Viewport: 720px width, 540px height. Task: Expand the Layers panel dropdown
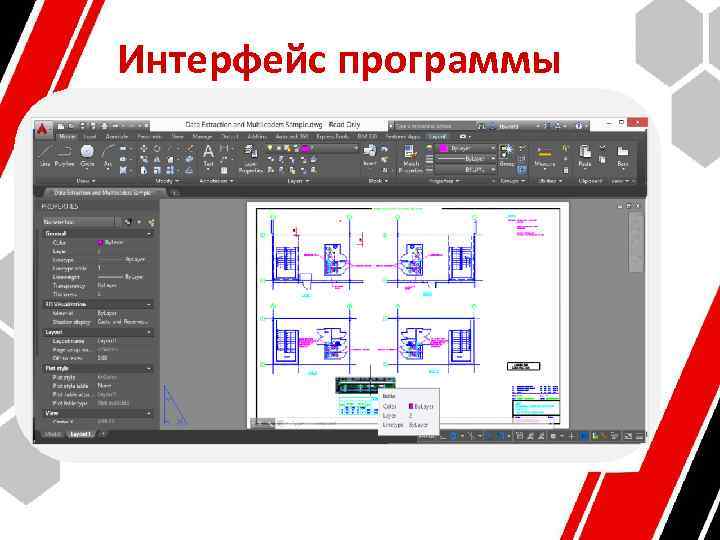click(x=298, y=181)
